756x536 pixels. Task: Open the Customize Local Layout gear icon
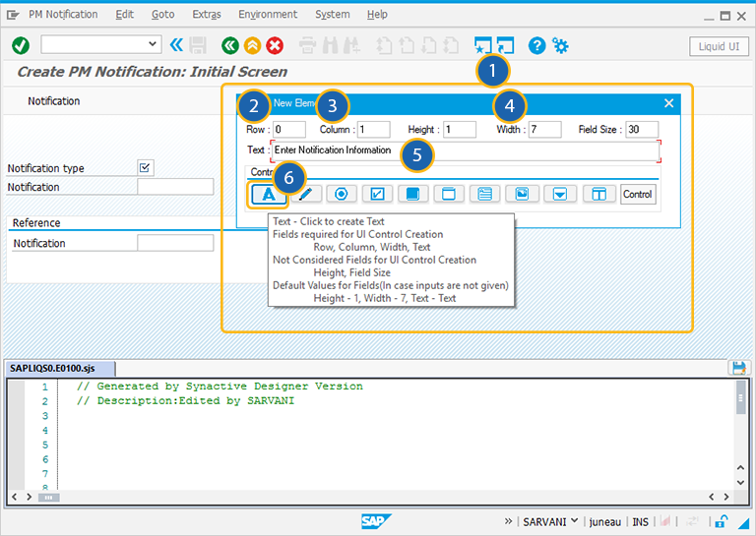click(x=560, y=46)
